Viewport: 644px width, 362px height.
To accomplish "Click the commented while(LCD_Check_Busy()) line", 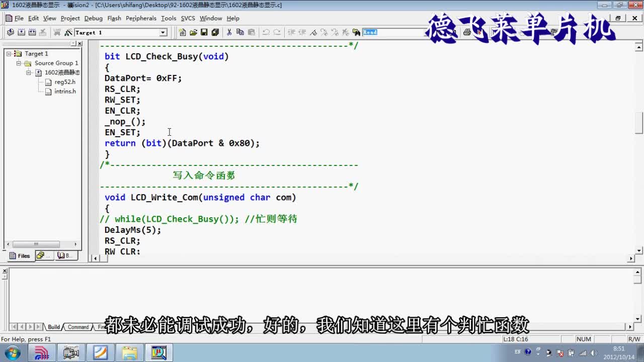I will point(199,219).
